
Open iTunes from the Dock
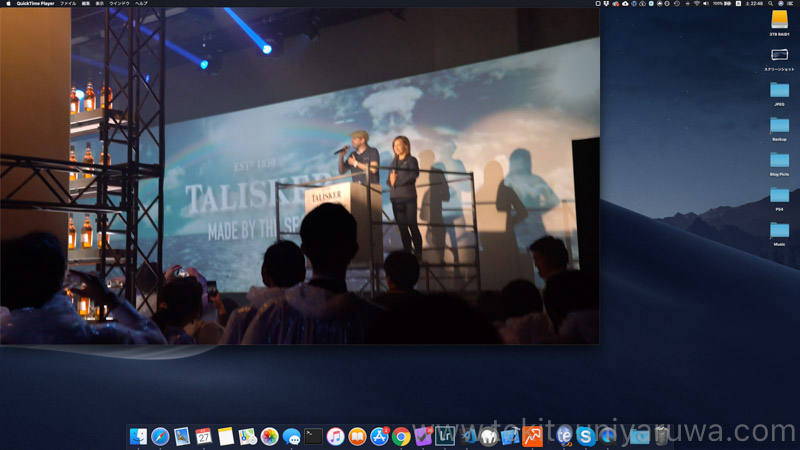click(335, 436)
